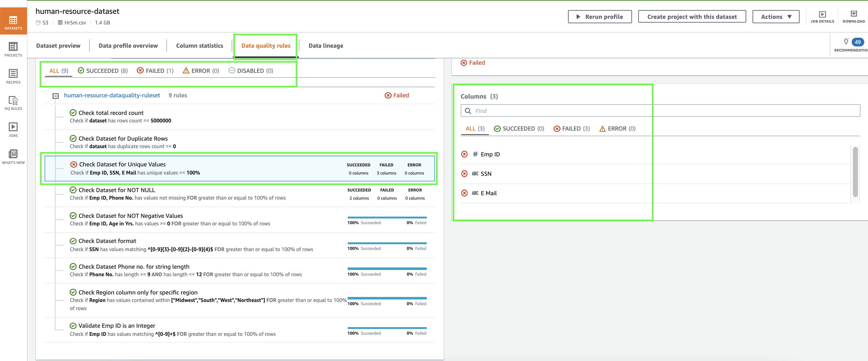Viewport: 868px width, 361px height.
Task: Click the Rerun profile button
Action: [x=599, y=17]
